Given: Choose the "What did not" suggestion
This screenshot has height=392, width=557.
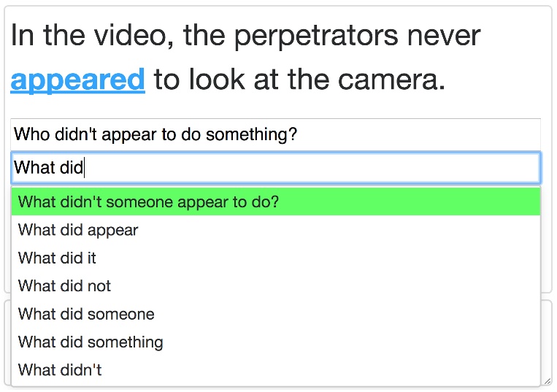Looking at the screenshot, I should click(x=64, y=286).
